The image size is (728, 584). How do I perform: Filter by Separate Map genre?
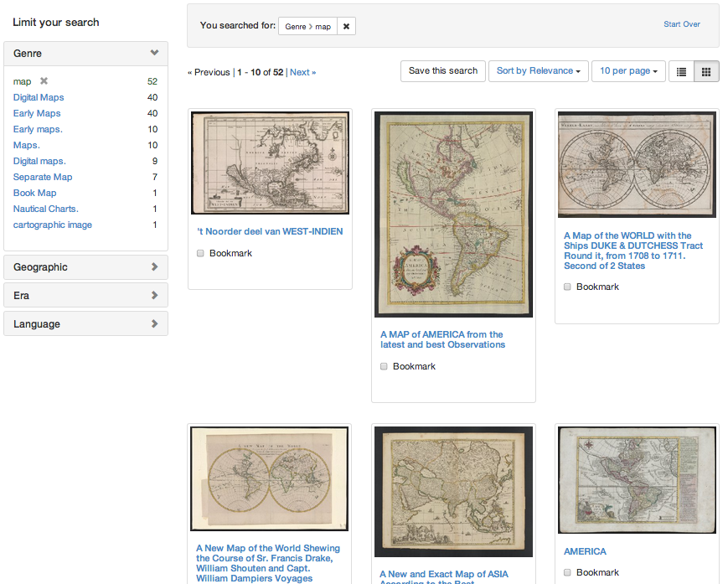pos(43,177)
